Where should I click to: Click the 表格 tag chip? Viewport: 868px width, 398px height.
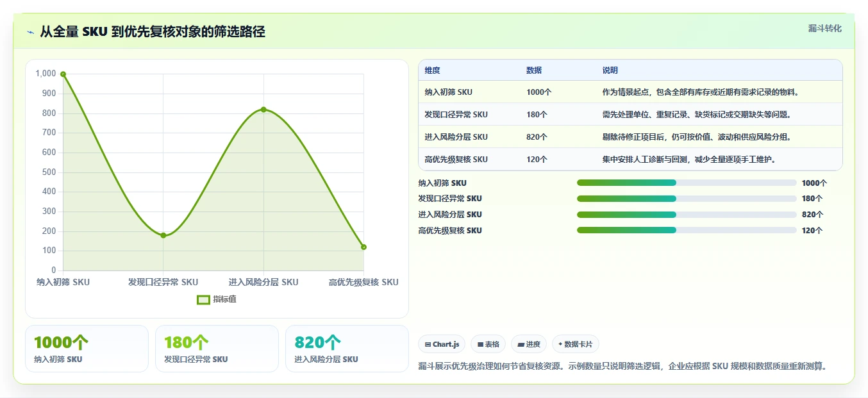[488, 344]
